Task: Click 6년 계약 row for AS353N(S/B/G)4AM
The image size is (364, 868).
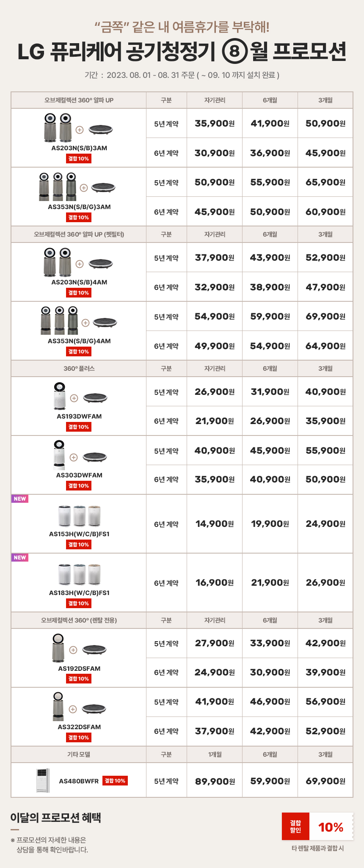Action: [x=250, y=346]
